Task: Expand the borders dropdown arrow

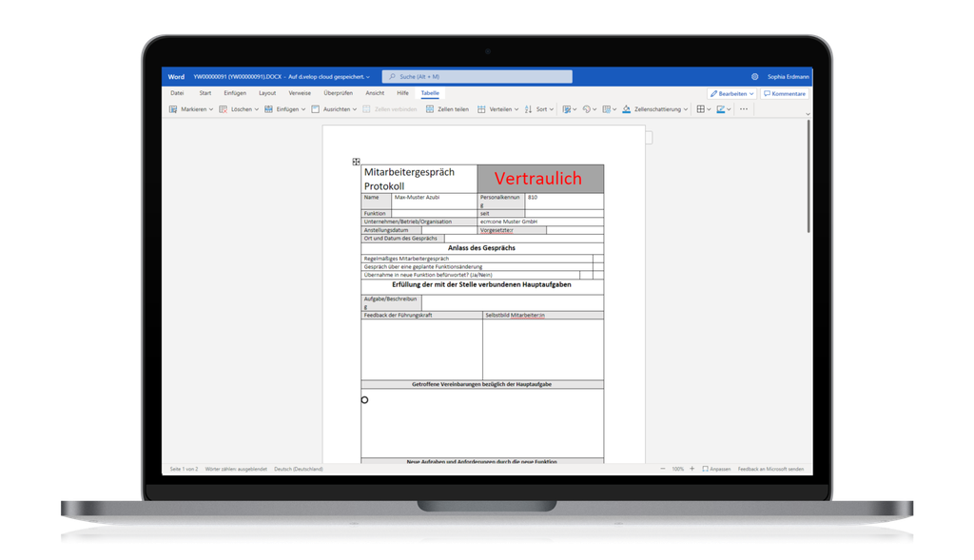Action: pos(709,109)
